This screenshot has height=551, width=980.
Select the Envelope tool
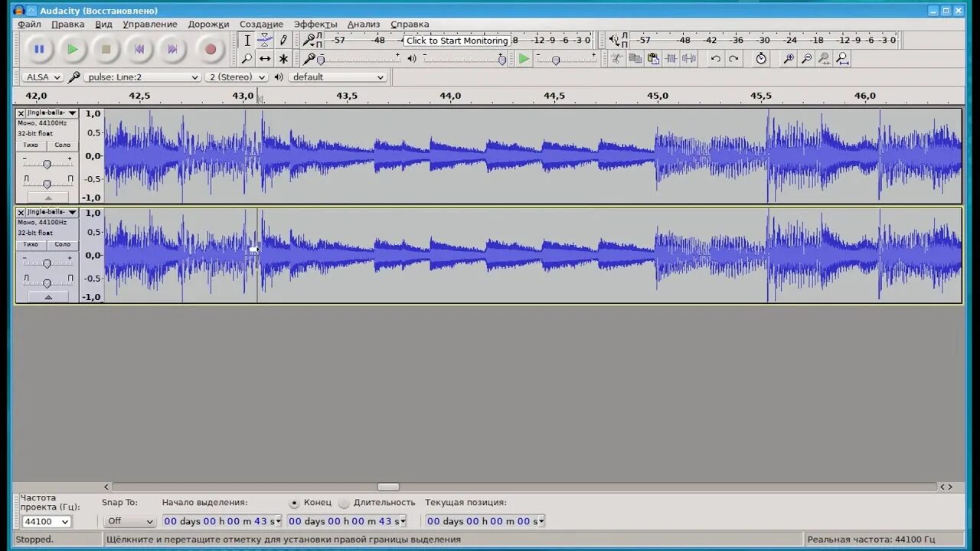click(265, 41)
